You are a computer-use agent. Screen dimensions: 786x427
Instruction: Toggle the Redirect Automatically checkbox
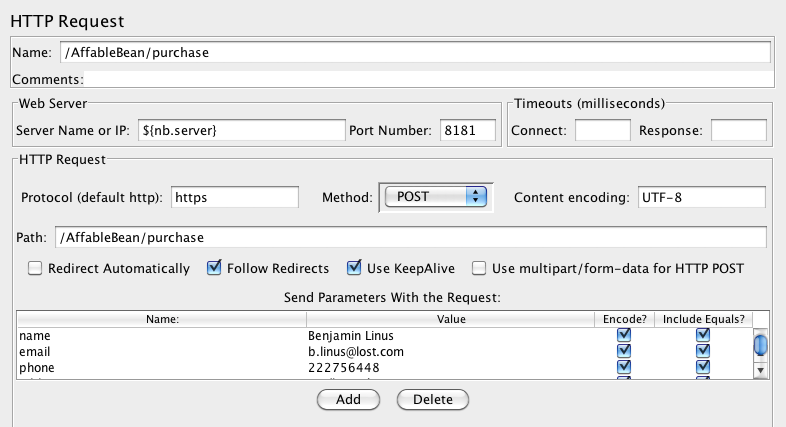coord(35,268)
